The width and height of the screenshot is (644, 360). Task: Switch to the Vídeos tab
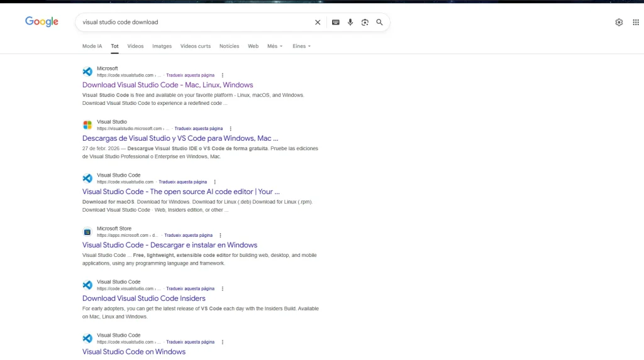135,46
